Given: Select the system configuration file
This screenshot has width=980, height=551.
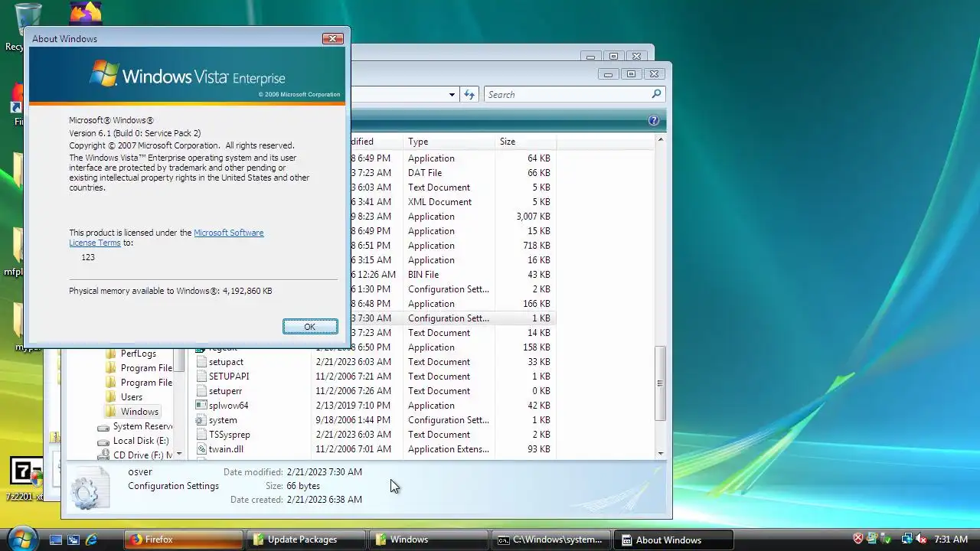Looking at the screenshot, I should click(223, 420).
